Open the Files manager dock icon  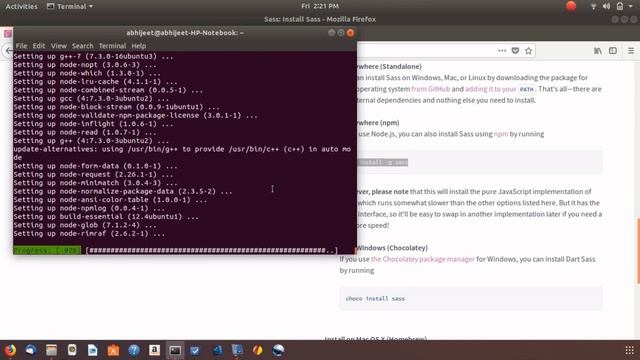click(51, 350)
